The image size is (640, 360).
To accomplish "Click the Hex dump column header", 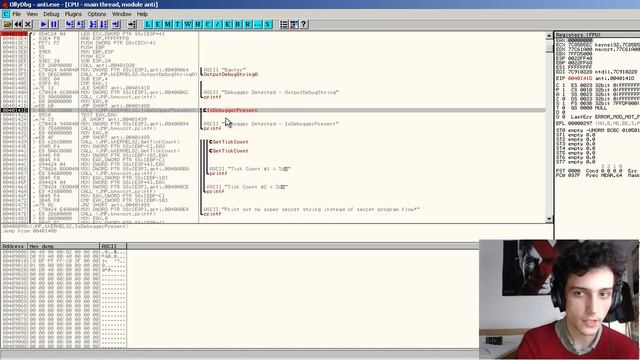I will click(63, 246).
